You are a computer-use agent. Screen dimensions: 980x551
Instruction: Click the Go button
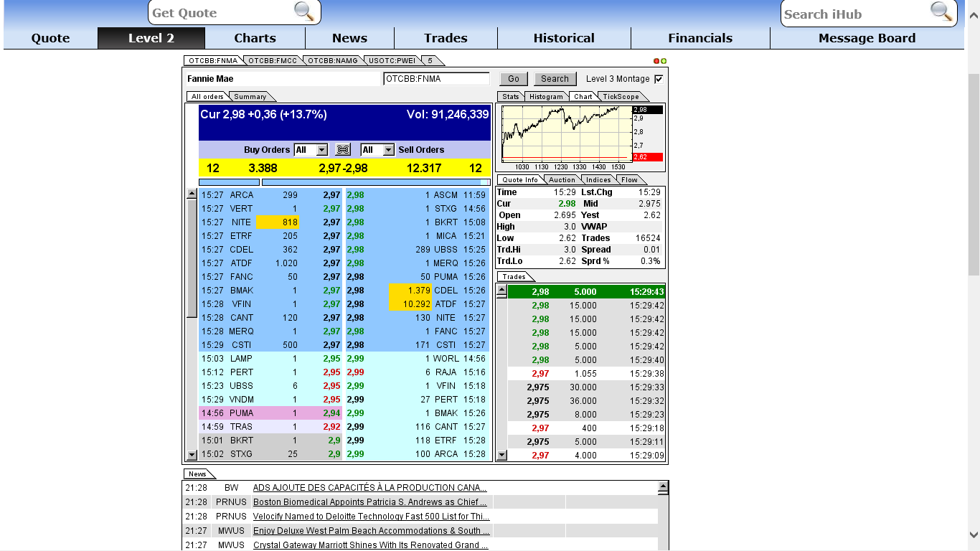(x=514, y=79)
